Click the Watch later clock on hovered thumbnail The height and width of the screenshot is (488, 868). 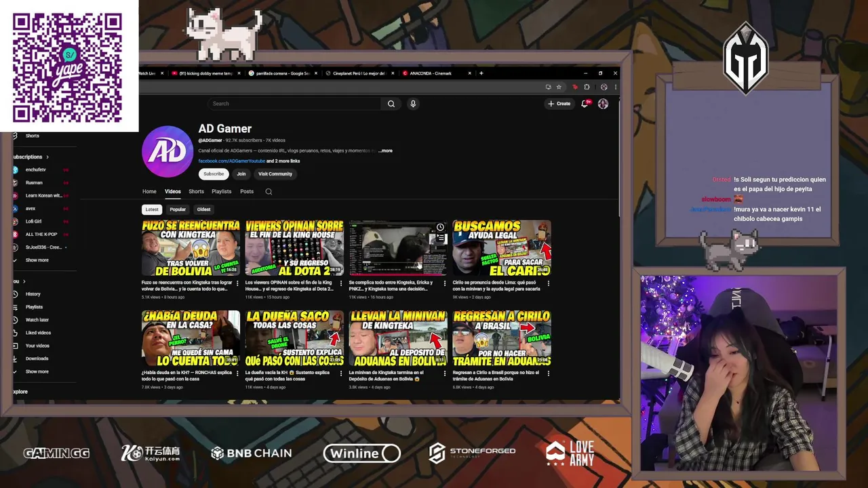[440, 227]
